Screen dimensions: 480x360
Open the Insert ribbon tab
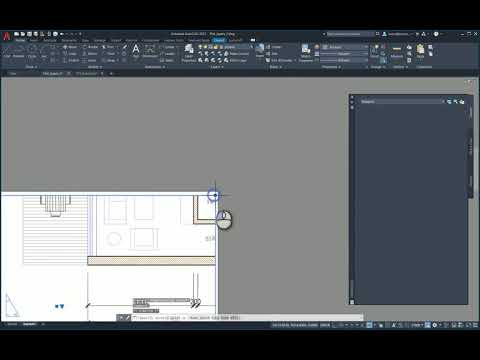pos(34,40)
